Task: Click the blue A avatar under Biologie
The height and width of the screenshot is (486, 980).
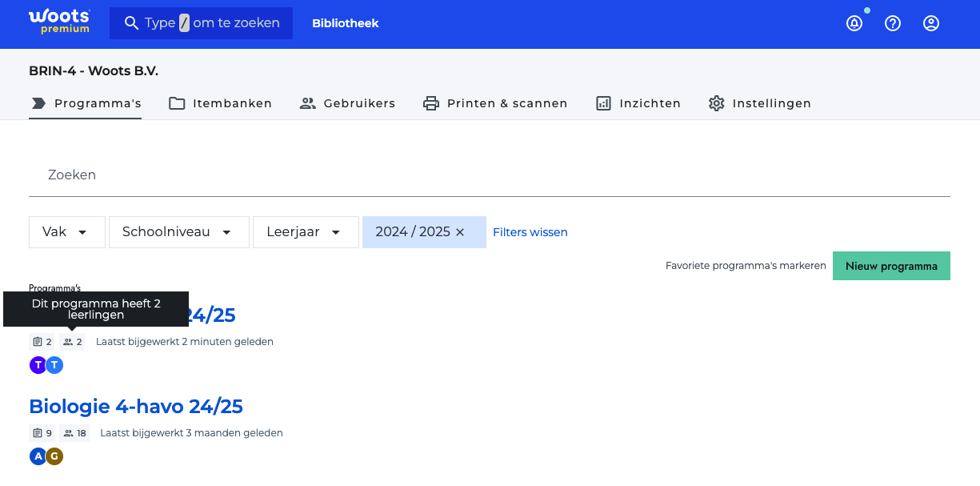Action: pos(38,456)
